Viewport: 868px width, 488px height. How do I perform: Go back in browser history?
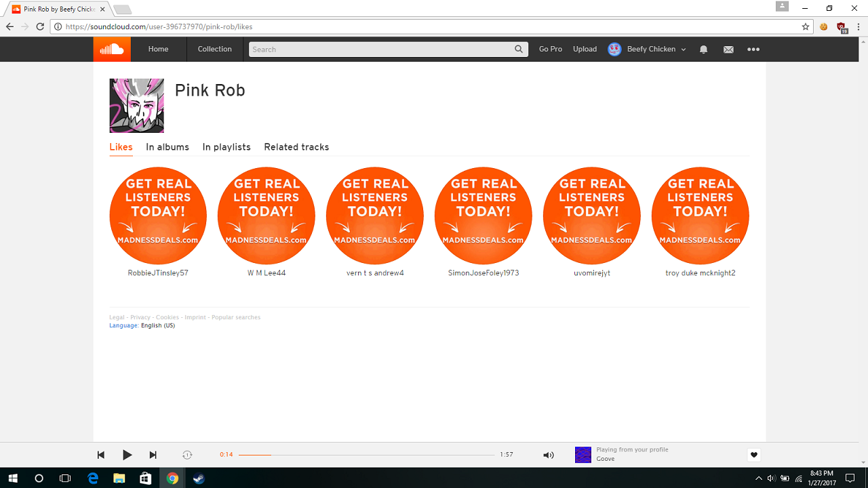[x=9, y=26]
